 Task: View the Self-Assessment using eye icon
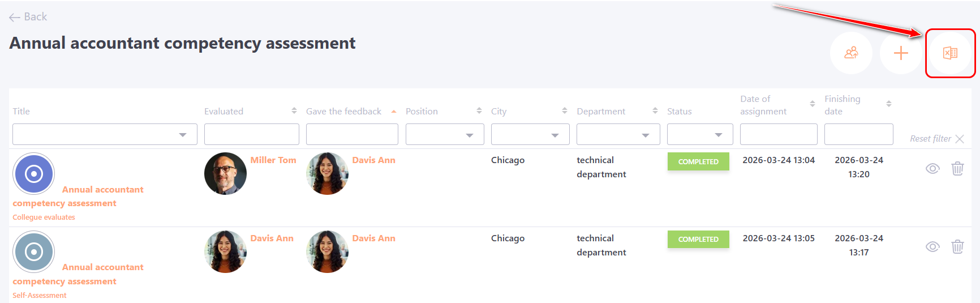tap(932, 247)
